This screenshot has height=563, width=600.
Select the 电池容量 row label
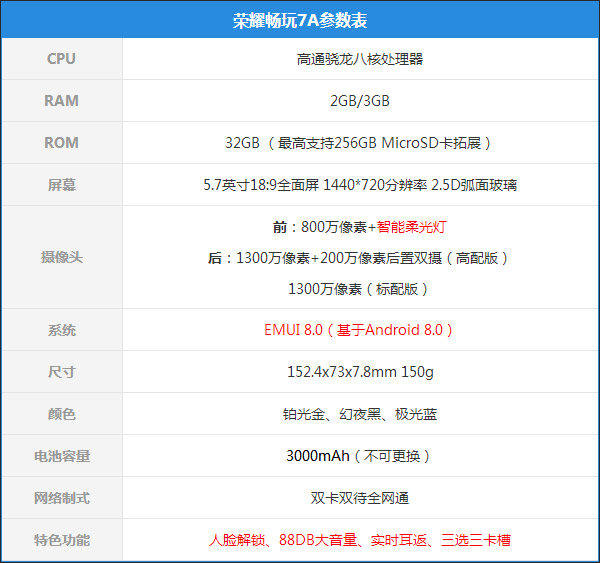pyautogui.click(x=61, y=456)
